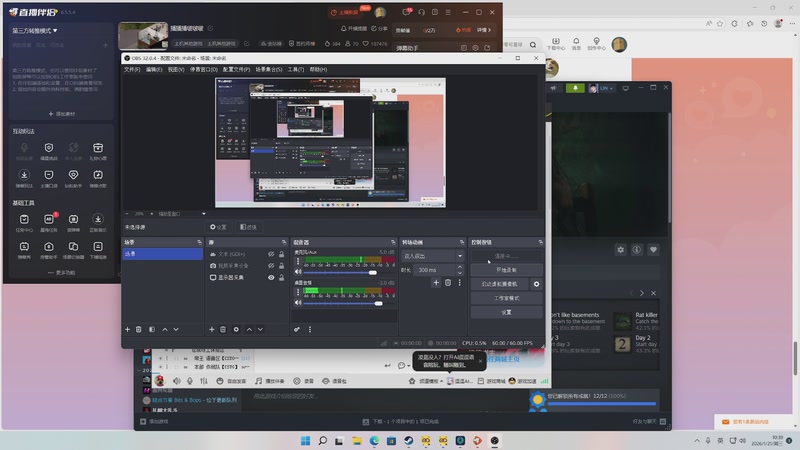Zoom in the OBS preview with plus
The image size is (800, 450).
(151, 214)
